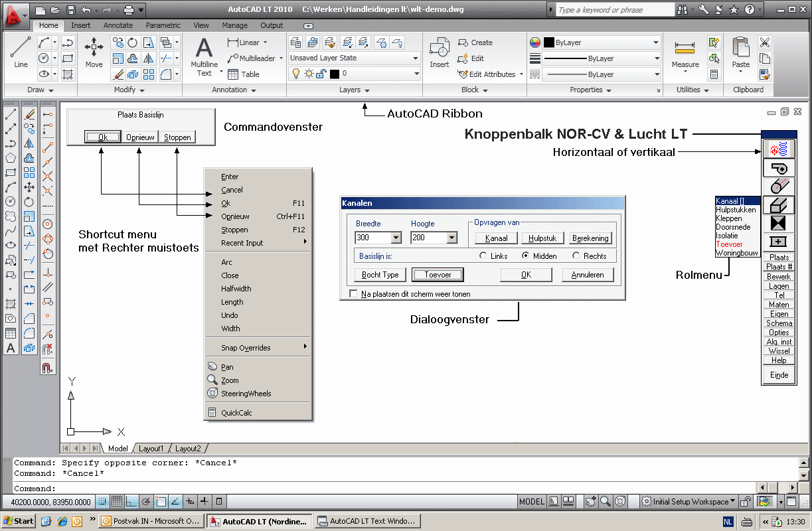Image resolution: width=812 pixels, height=531 pixels.
Task: Open the Parametric ribbon tab
Action: point(163,25)
